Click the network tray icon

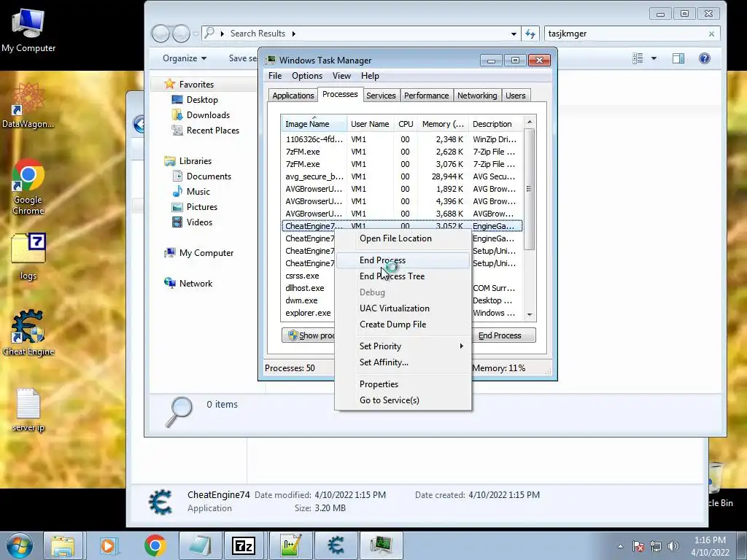[x=656, y=546]
